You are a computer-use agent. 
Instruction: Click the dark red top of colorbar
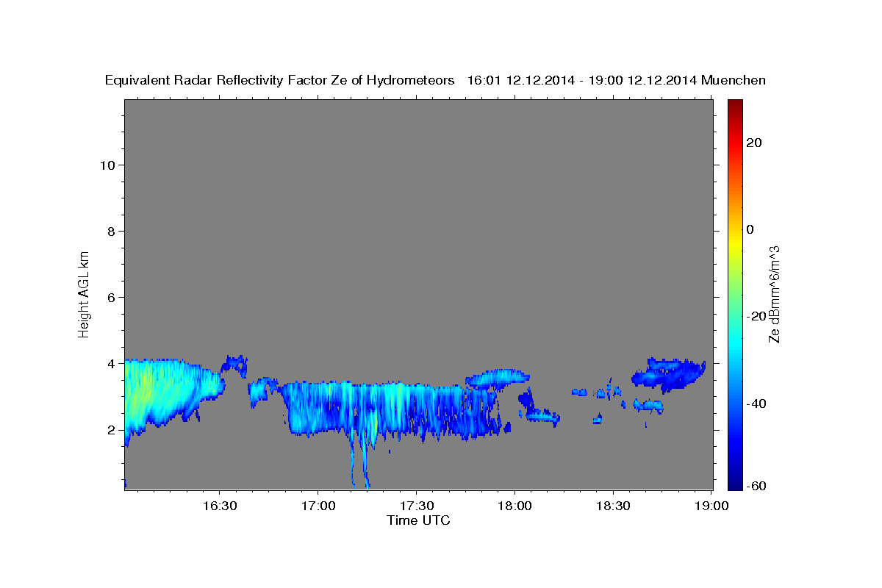click(734, 104)
